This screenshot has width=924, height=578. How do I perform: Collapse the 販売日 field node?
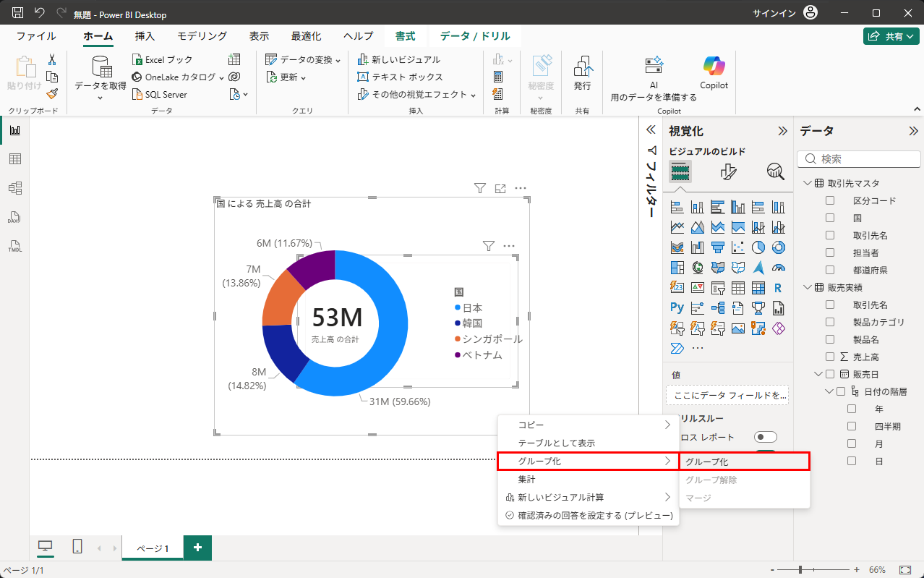point(818,374)
